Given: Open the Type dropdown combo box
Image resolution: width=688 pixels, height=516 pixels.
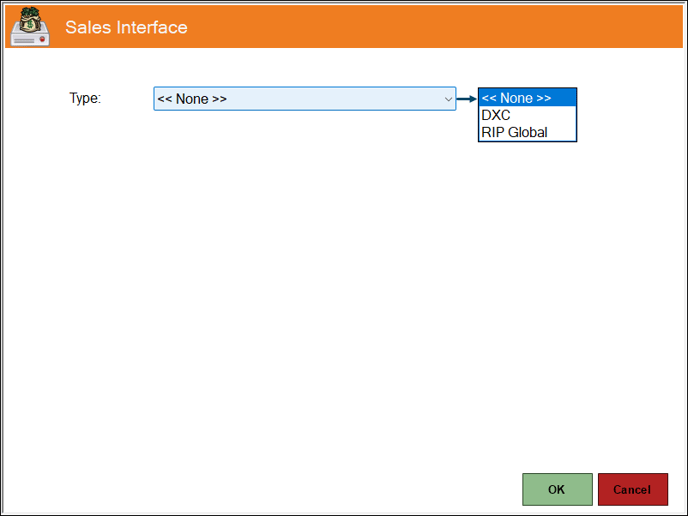Looking at the screenshot, I should tap(305, 99).
